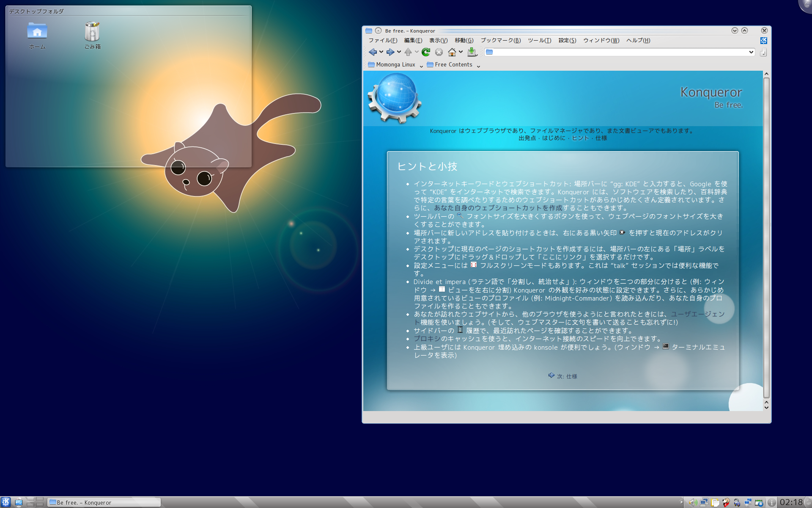Click the grey Up arrow toolbar icon

tap(408, 52)
